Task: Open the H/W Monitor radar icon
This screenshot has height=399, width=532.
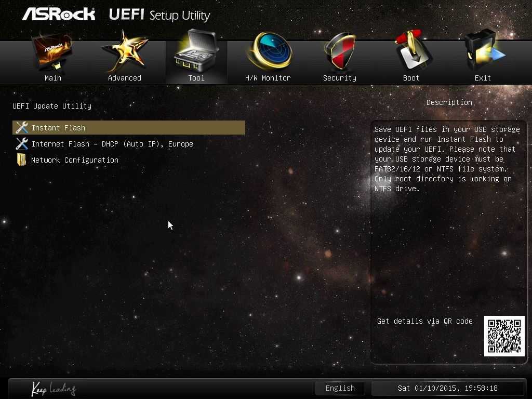Action: 269,51
